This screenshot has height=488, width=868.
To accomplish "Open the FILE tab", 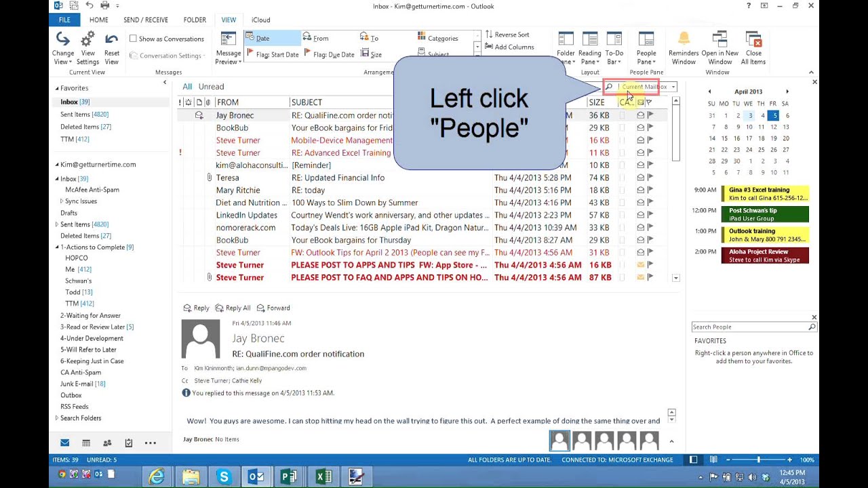I will (x=64, y=20).
